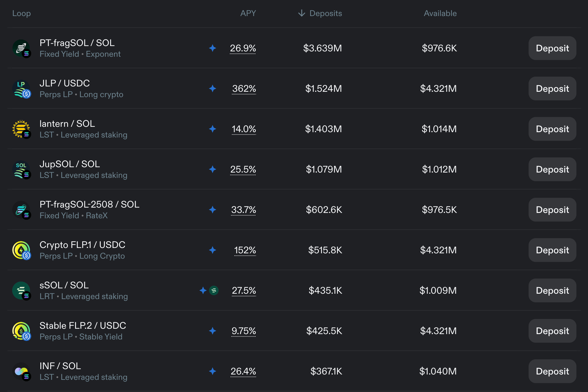Click the blue sparkle beside 26.9% APY
Screen dimensions: 588x392
212,48
